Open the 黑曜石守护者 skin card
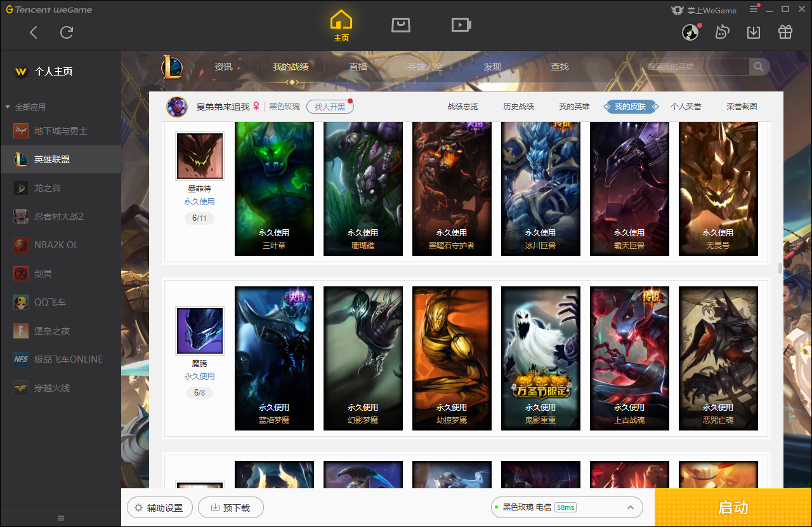The width and height of the screenshot is (812, 527). 452,189
